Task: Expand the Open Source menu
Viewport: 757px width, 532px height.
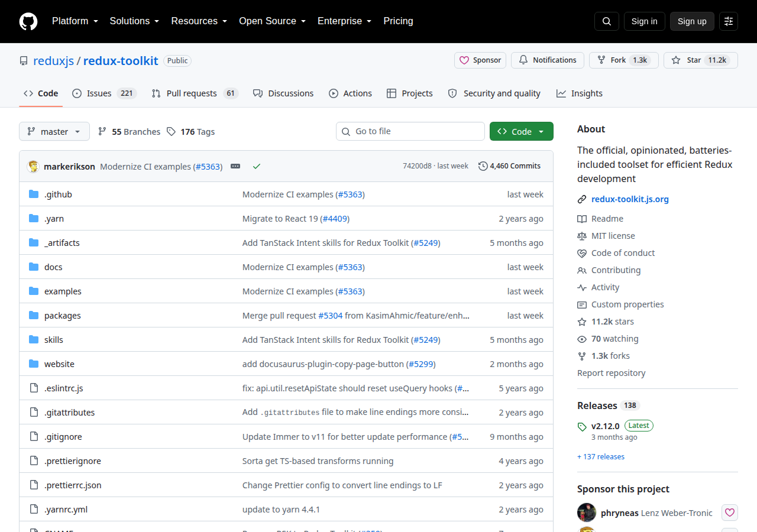Action: [x=273, y=21]
